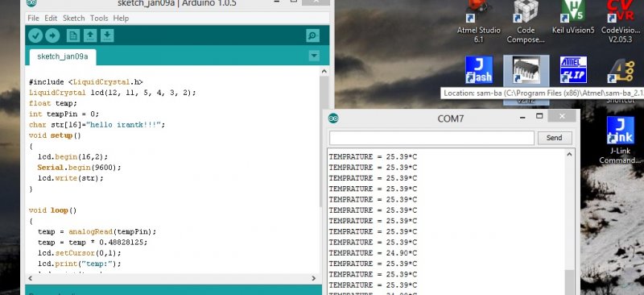Click the Send button in COM7
The width and height of the screenshot is (644, 295).
[555, 138]
